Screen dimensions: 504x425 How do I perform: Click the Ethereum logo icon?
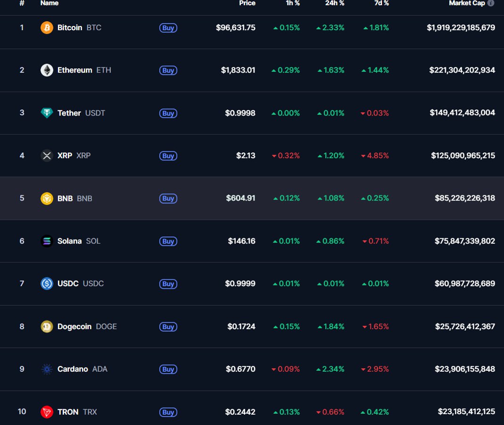pyautogui.click(x=47, y=70)
